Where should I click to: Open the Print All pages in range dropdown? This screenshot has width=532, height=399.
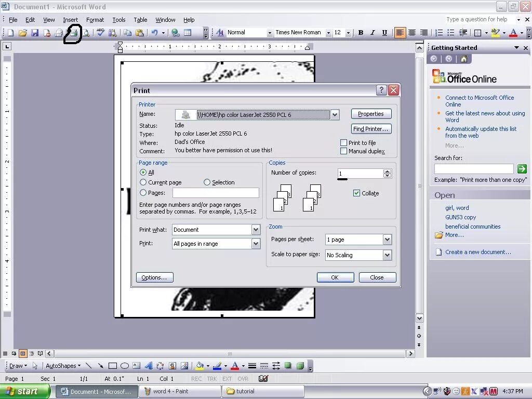[256, 244]
